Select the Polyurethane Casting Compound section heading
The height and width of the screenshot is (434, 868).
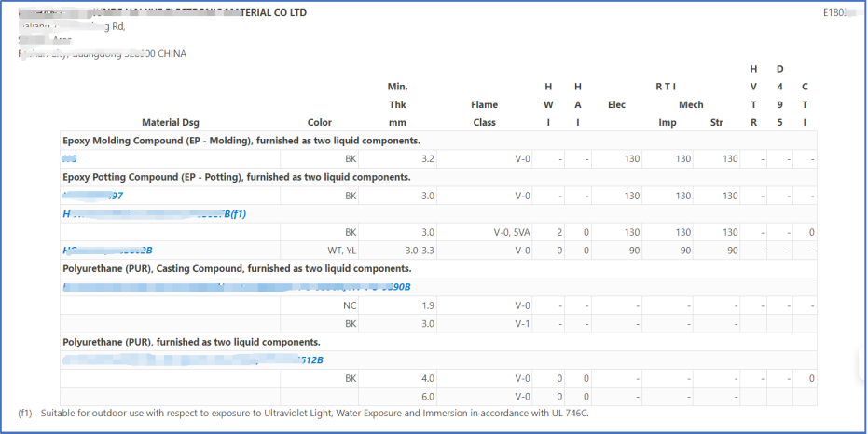pyautogui.click(x=237, y=269)
